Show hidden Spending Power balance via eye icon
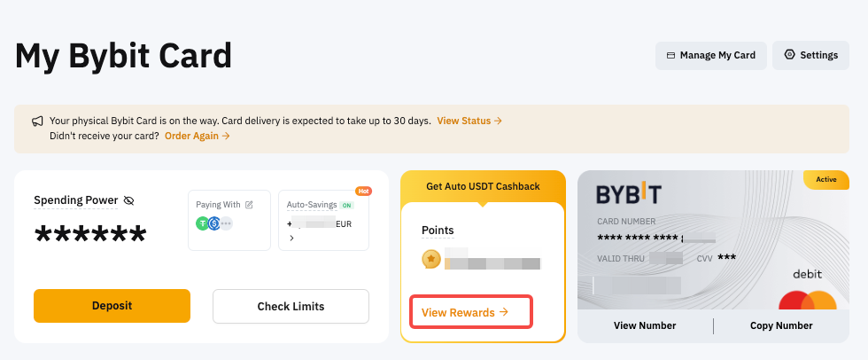The width and height of the screenshot is (868, 360). 129,201
